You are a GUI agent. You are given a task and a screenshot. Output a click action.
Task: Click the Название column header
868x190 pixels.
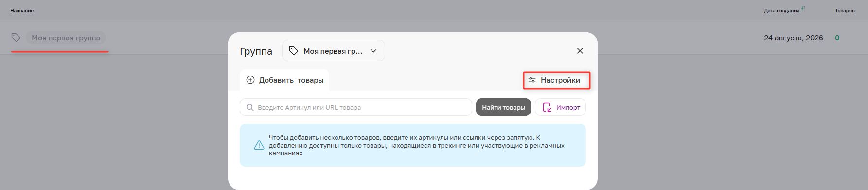tap(22, 10)
